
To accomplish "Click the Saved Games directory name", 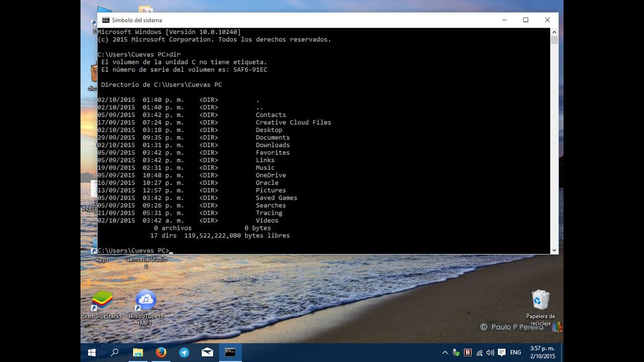I will [276, 198].
